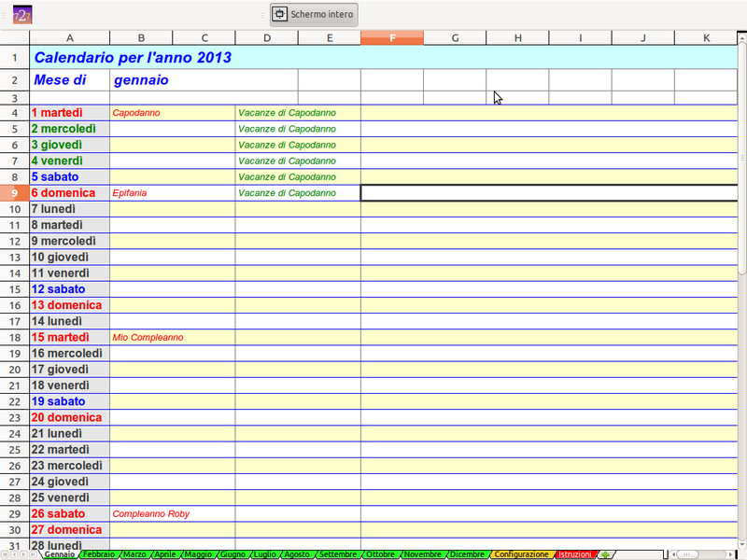Click the Schermo intero full-screen toggle button
747x560 pixels.
[314, 15]
